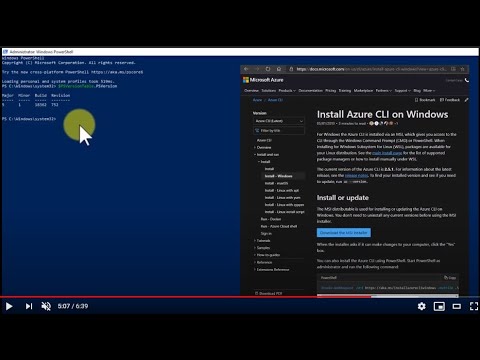Open the Documentation nav item

coord(311,91)
